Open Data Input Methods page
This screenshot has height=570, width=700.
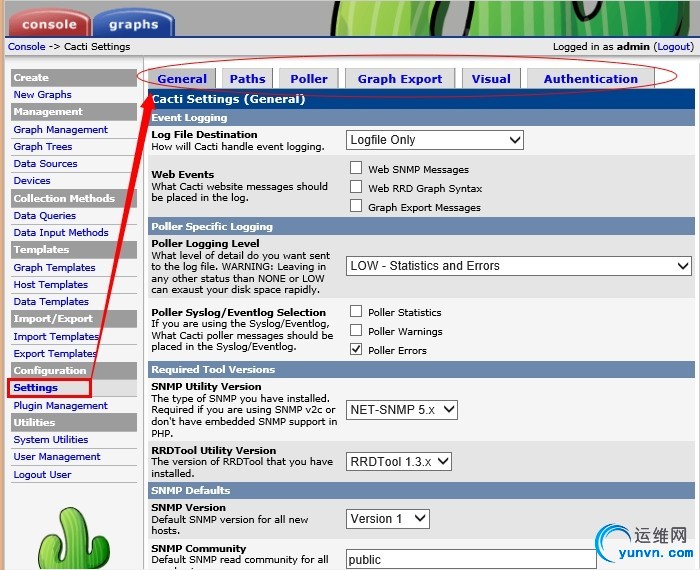click(61, 233)
